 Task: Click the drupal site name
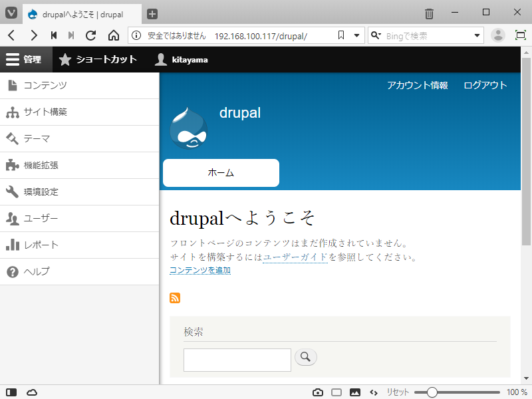coord(240,113)
